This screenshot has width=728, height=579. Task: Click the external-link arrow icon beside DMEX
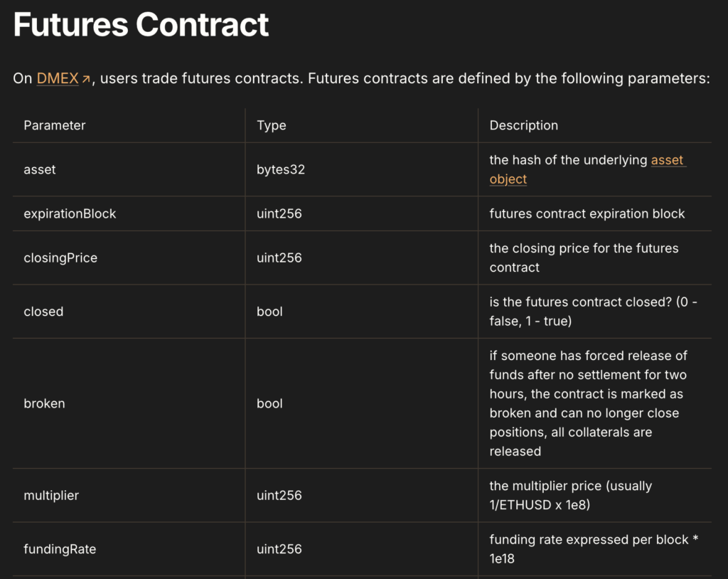[x=86, y=79]
